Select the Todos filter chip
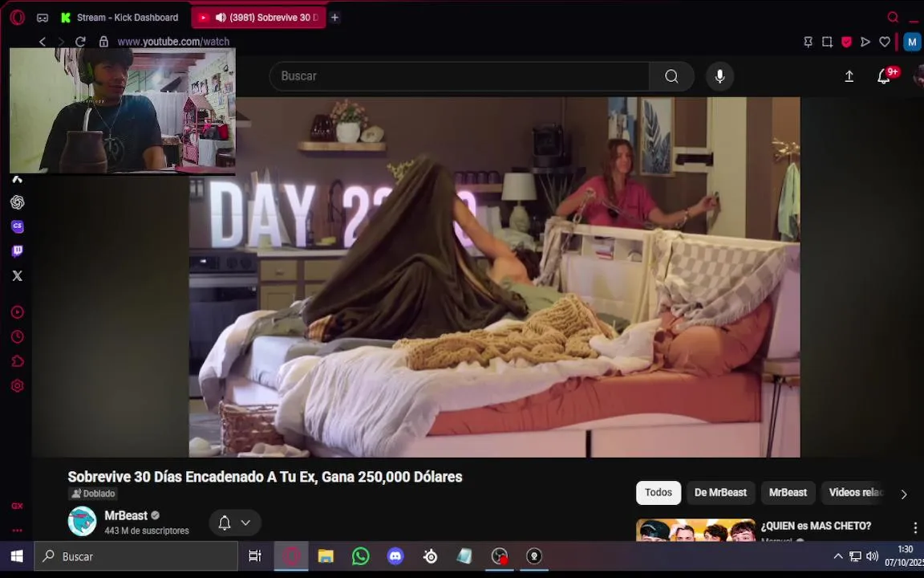The image size is (924, 578). tap(659, 492)
